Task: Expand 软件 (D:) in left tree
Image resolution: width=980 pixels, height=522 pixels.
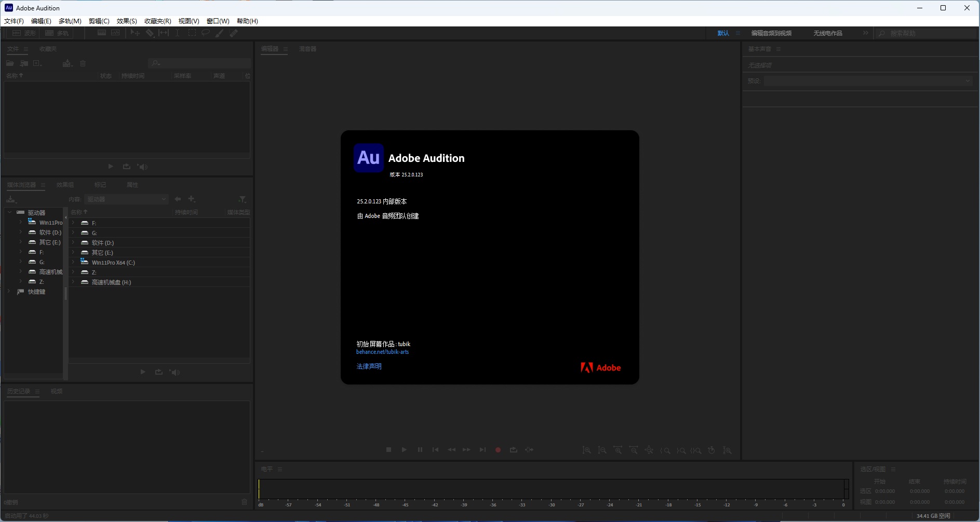Action: [21, 232]
